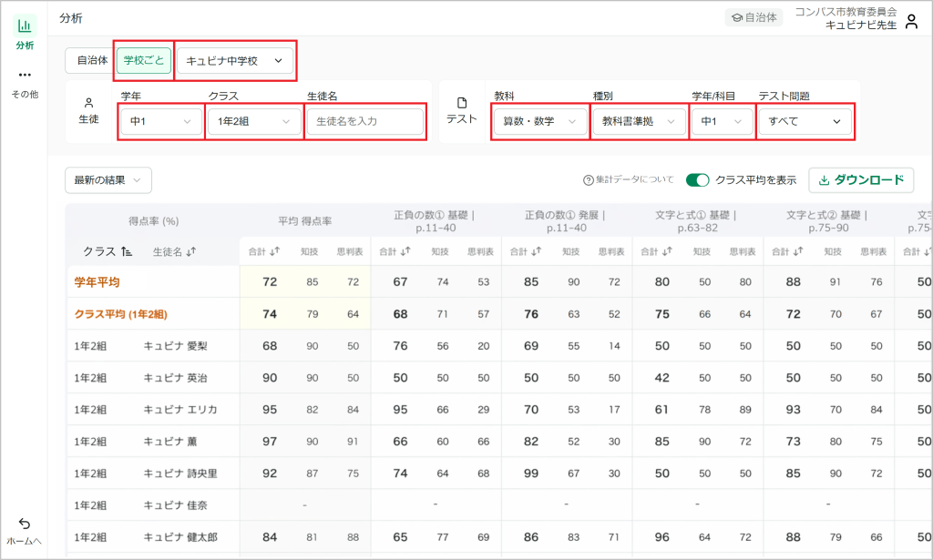933x560 pixels.
Task: Click the 文字と式② 基礎 p.75-90 header
Action: [x=827, y=221]
